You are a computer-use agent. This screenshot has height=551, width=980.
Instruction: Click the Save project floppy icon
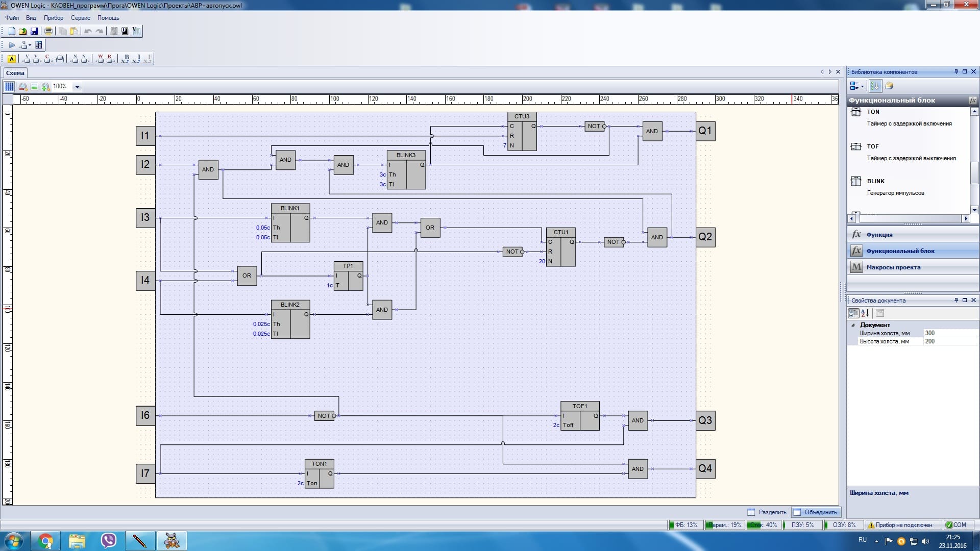(x=34, y=31)
